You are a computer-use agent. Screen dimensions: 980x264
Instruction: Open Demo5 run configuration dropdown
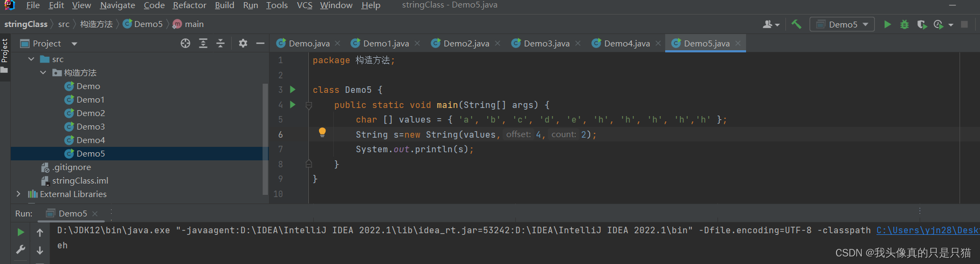click(x=842, y=24)
